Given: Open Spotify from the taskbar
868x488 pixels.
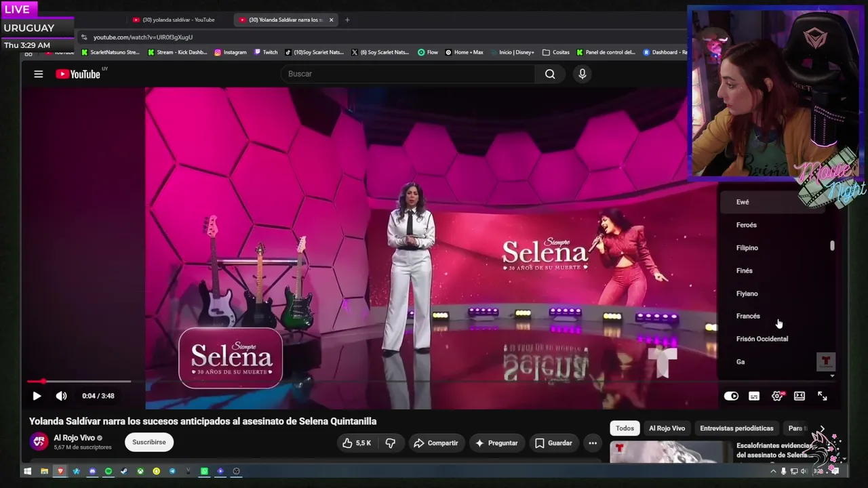Looking at the screenshot, I should [108, 471].
